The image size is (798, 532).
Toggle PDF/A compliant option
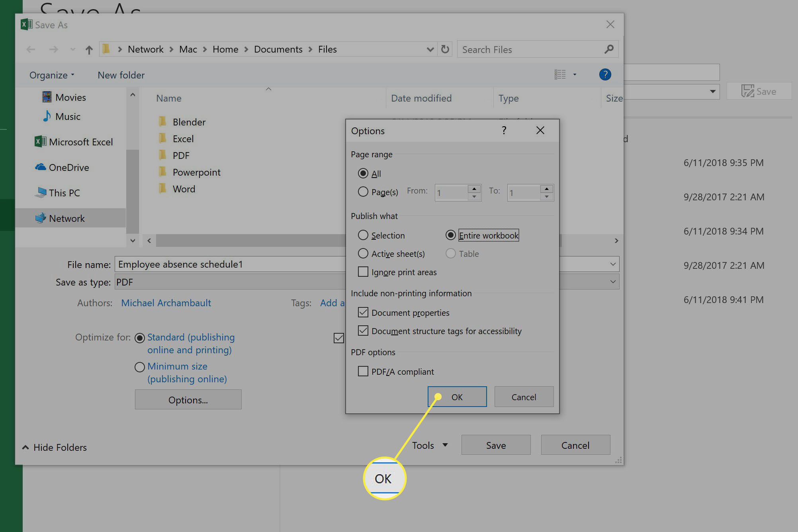click(364, 371)
